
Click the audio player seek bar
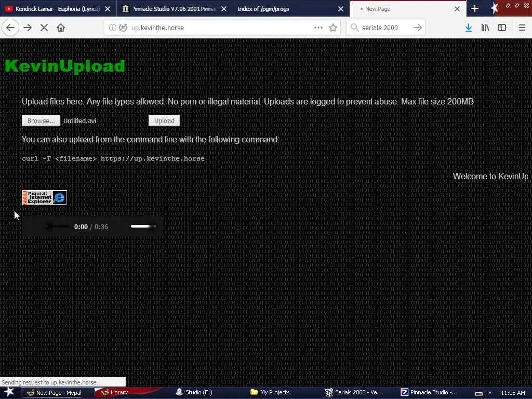click(x=58, y=227)
